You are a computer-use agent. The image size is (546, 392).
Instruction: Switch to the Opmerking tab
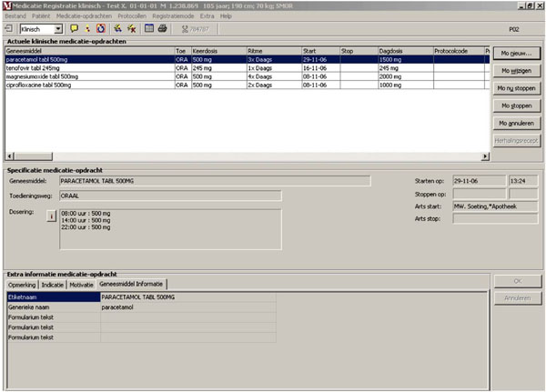click(x=22, y=284)
